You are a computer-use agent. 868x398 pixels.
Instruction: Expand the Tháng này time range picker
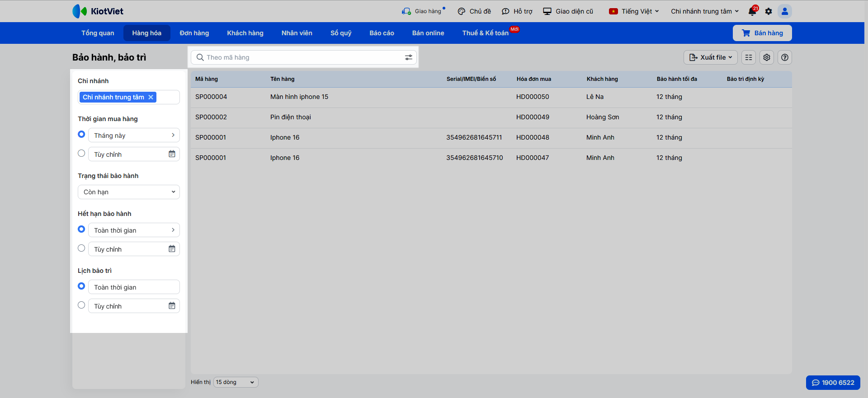[134, 135]
